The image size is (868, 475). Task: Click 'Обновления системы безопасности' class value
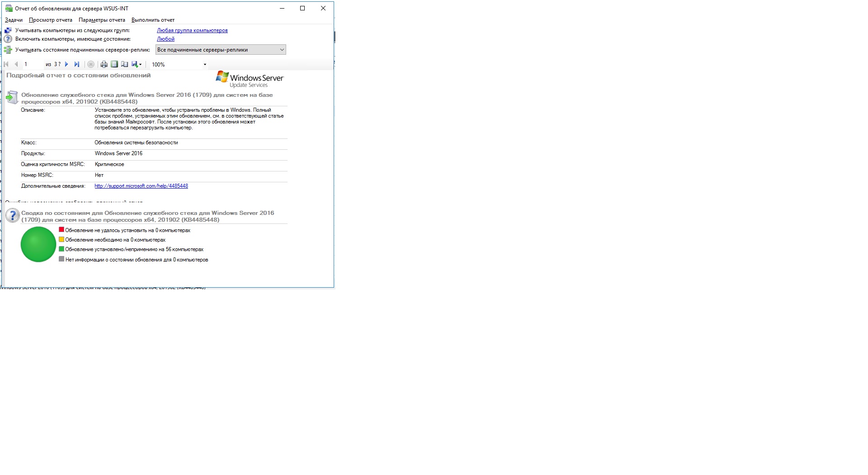(x=136, y=142)
